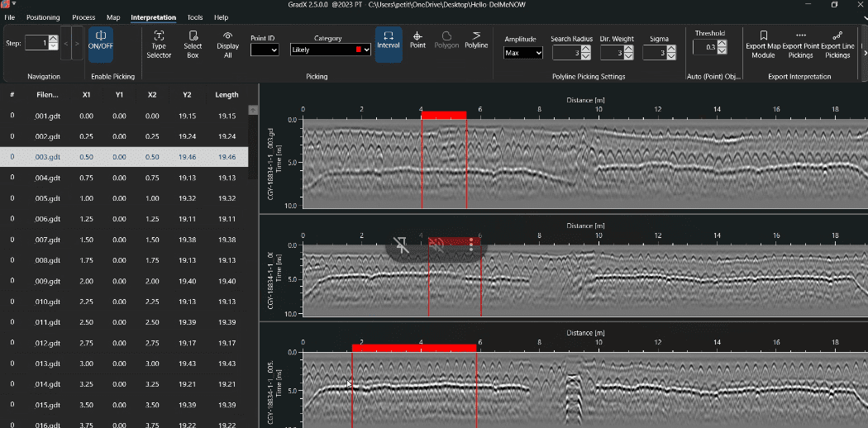Click the red category color swatch
Viewport: 868px width, 428px height.
click(357, 50)
